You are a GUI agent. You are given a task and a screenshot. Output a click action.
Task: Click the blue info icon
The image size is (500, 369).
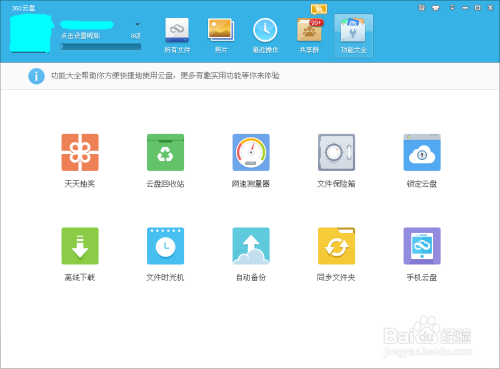coord(36,76)
